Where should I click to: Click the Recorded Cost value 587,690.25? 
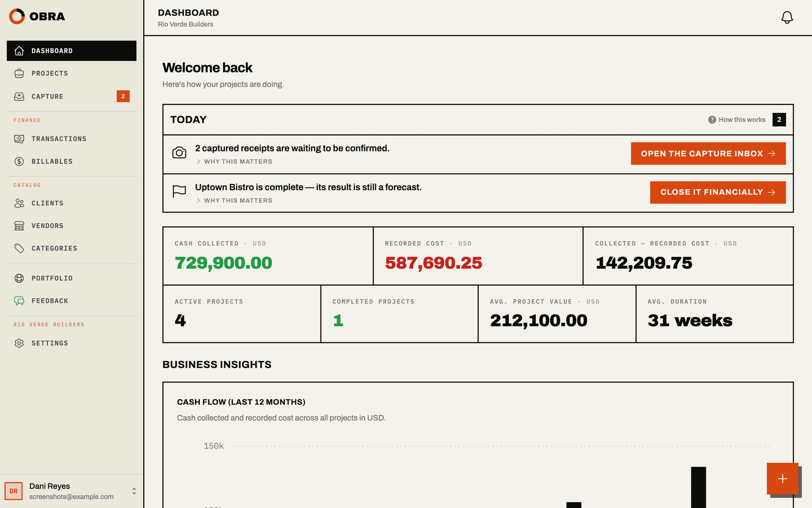433,263
